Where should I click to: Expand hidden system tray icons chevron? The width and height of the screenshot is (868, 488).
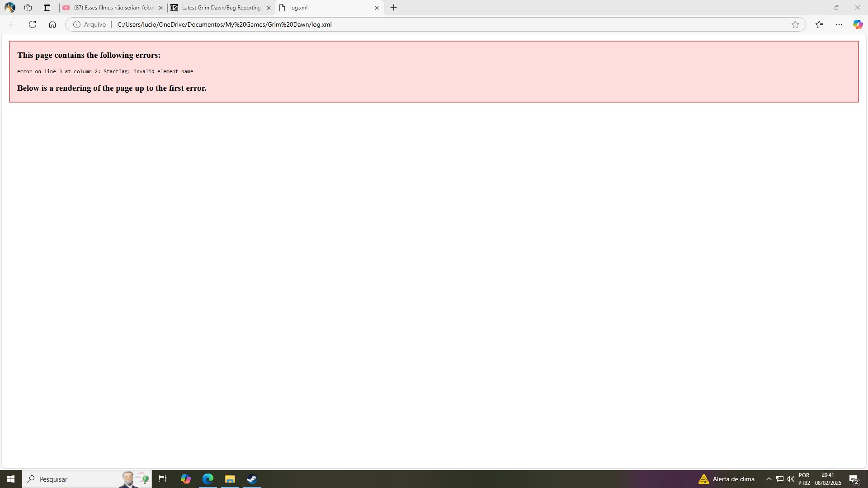[x=769, y=479]
